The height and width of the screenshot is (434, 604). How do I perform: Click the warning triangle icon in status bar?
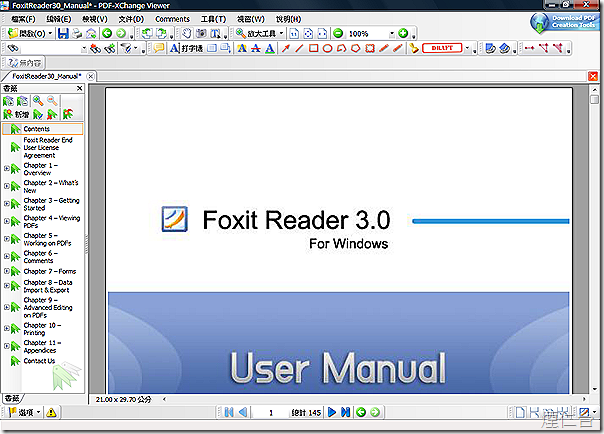(51, 412)
